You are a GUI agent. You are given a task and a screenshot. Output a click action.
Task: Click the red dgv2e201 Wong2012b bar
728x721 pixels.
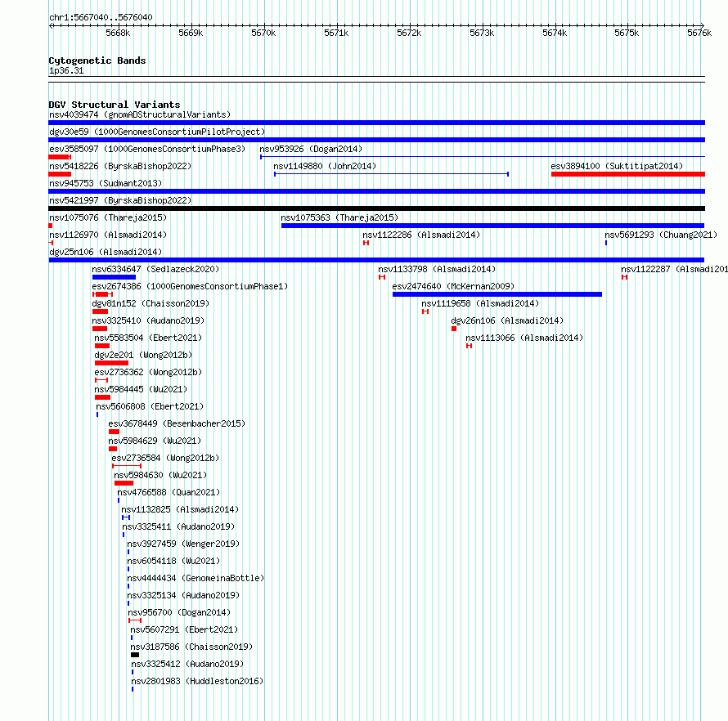(111, 363)
